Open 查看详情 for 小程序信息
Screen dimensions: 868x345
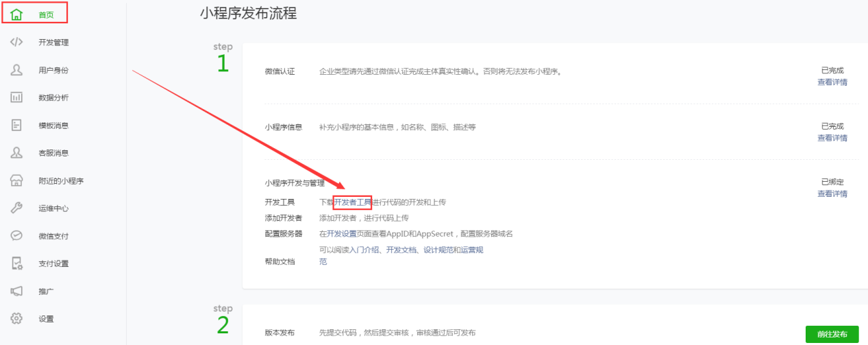832,138
